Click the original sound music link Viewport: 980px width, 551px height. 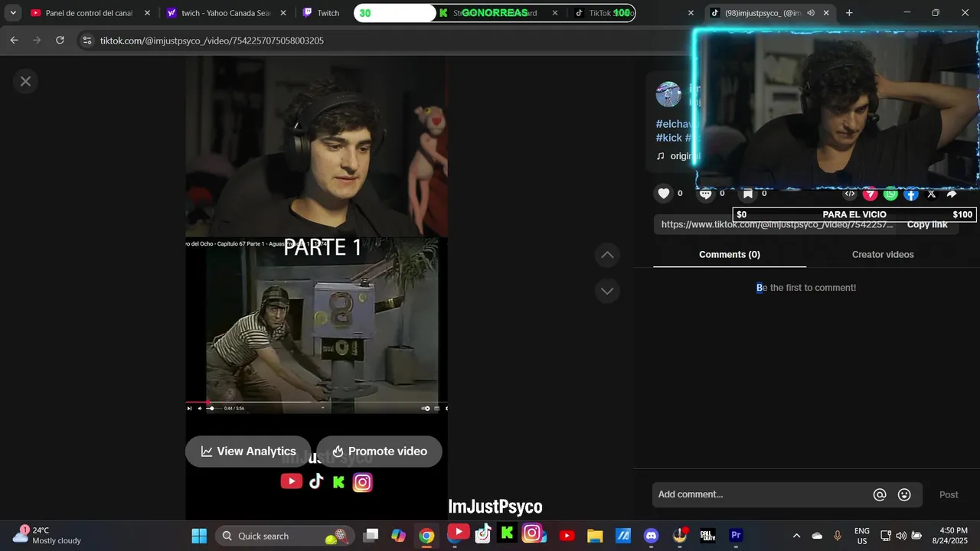click(678, 156)
